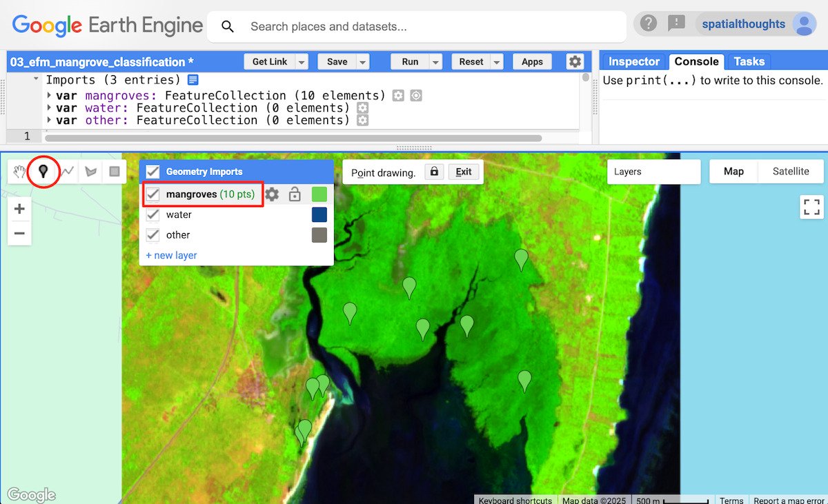Select the draw polygon shape tool

(x=90, y=171)
